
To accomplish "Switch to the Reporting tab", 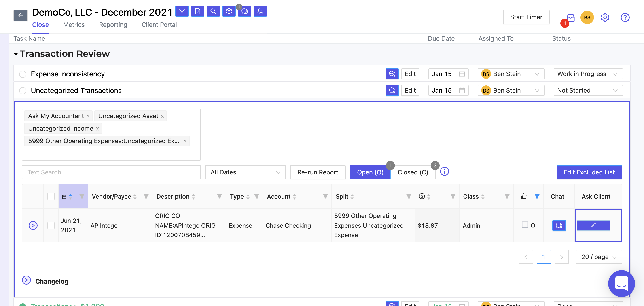I will [x=113, y=24].
